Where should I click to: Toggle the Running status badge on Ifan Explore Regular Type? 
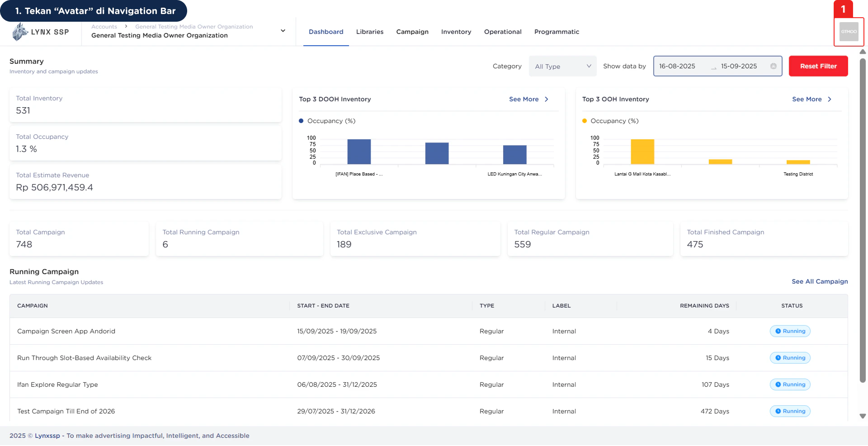click(790, 384)
